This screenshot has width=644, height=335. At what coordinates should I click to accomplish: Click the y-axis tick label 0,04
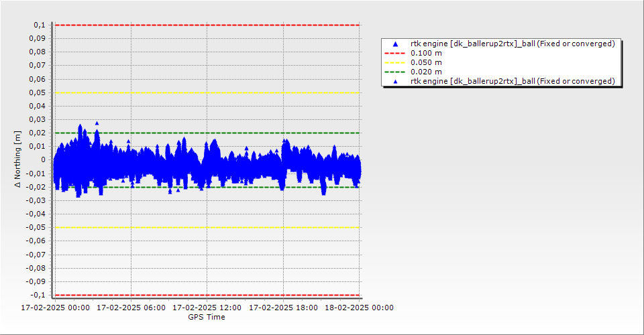[x=38, y=107]
